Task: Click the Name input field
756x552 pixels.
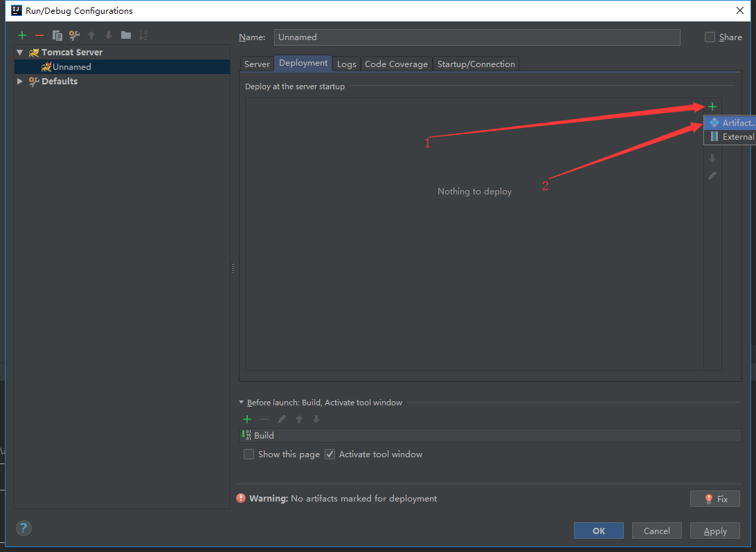Action: (x=476, y=37)
